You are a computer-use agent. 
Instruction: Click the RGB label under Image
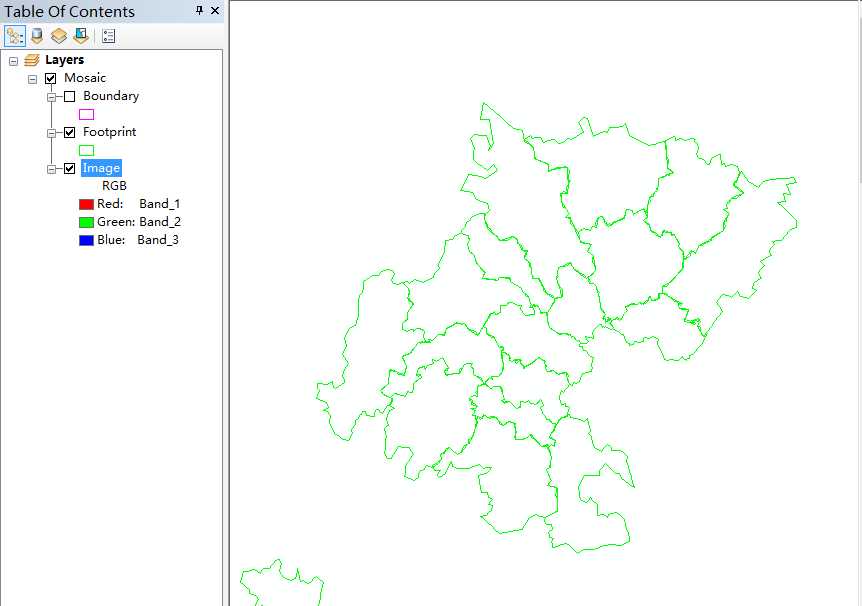point(114,186)
